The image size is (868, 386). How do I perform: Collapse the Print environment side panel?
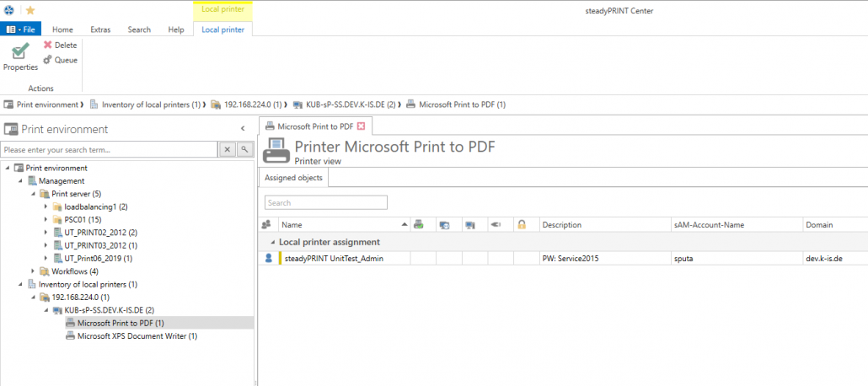(243, 128)
